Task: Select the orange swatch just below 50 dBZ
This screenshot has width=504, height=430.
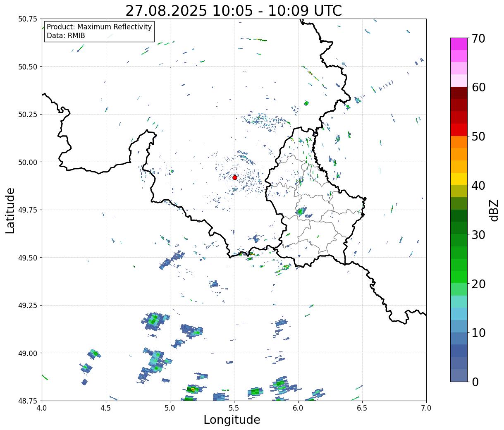Action: point(459,142)
